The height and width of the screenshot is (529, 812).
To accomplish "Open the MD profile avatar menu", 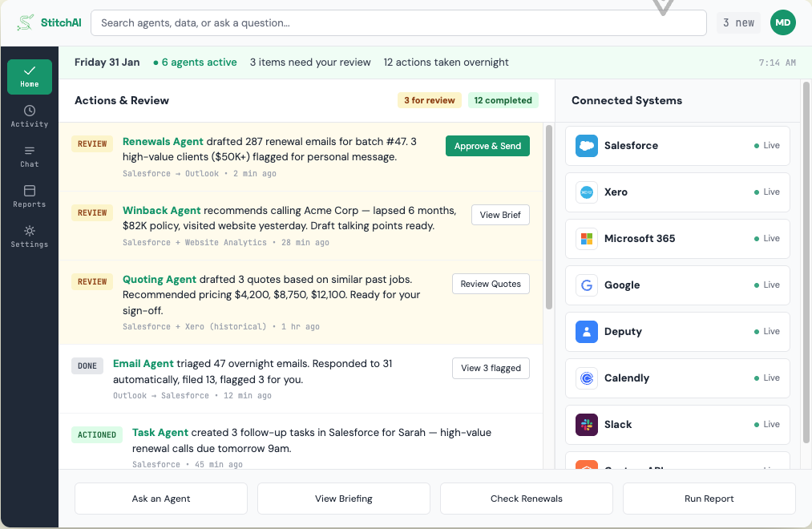I will coord(782,22).
